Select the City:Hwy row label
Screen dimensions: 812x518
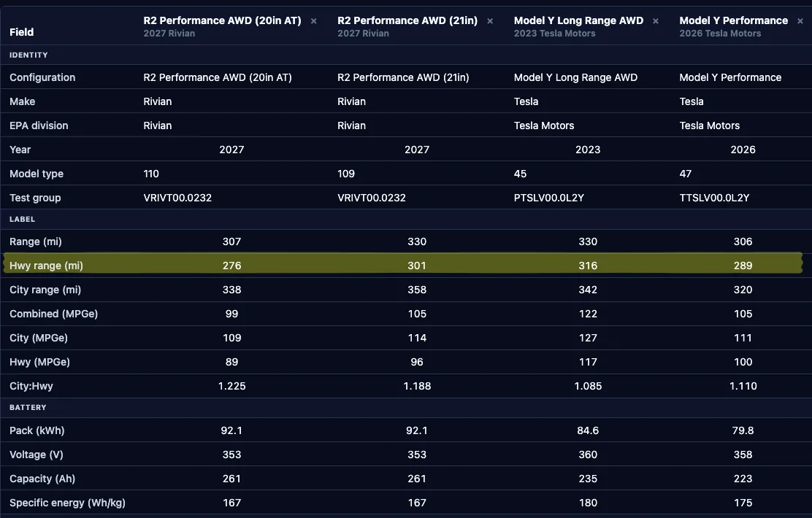(31, 385)
